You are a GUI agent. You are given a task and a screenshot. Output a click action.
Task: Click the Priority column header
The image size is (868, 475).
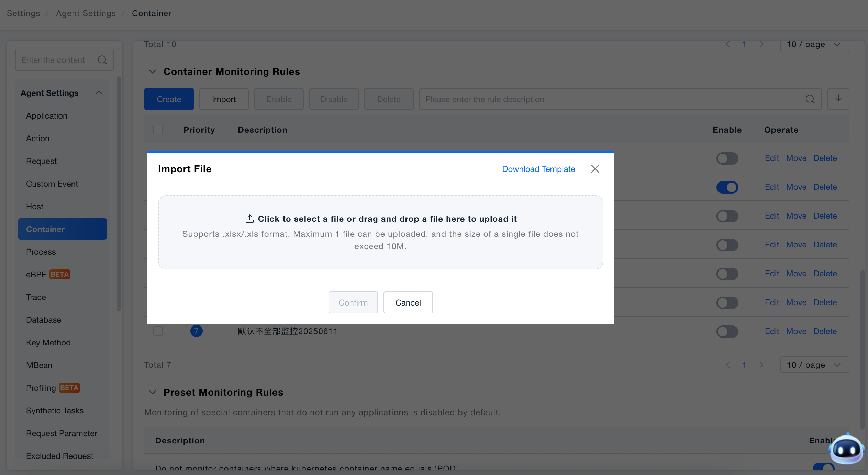199,130
